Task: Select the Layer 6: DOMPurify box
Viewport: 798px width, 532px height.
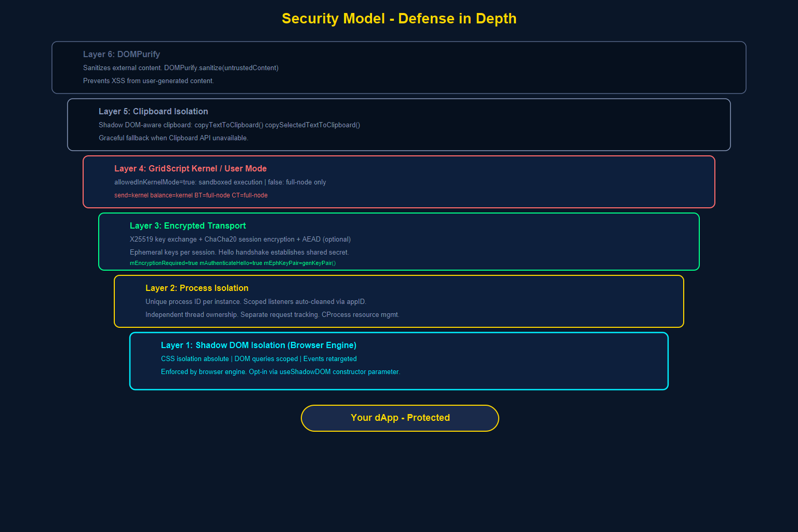Action: [399, 68]
